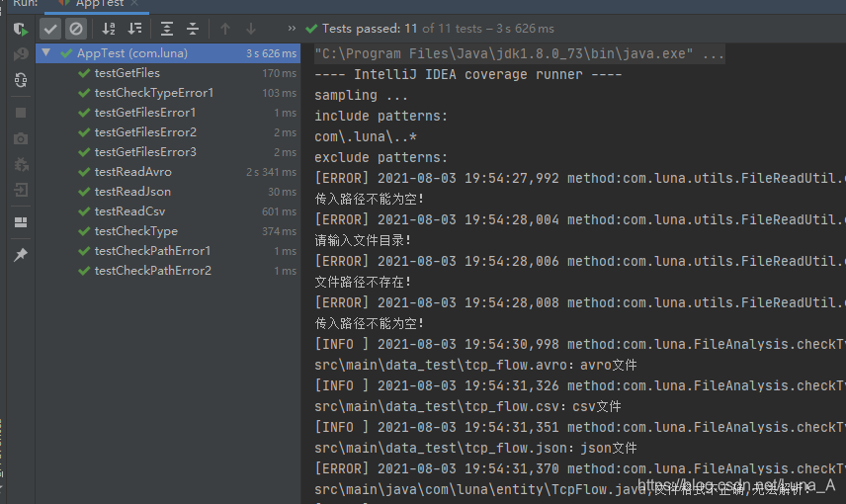846x504 pixels.
Task: Click the tcp_flow.avro path in console
Action: point(440,366)
